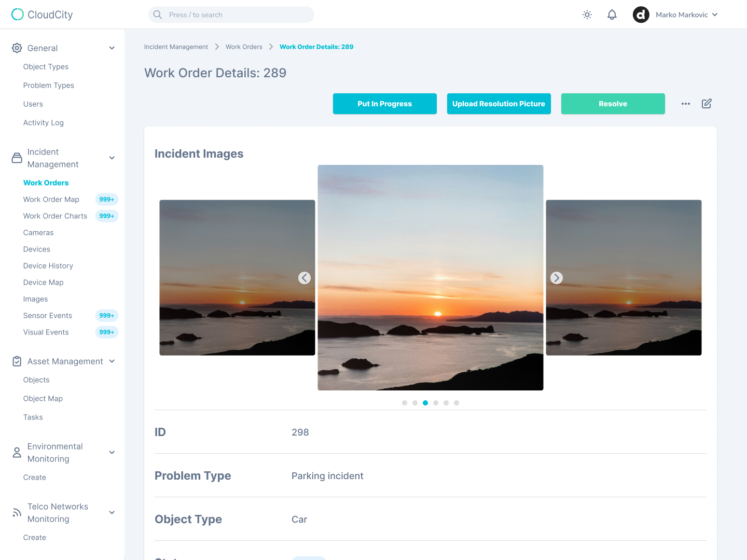Click the Incident Management sidebar icon
The image size is (747, 560).
coord(16,158)
